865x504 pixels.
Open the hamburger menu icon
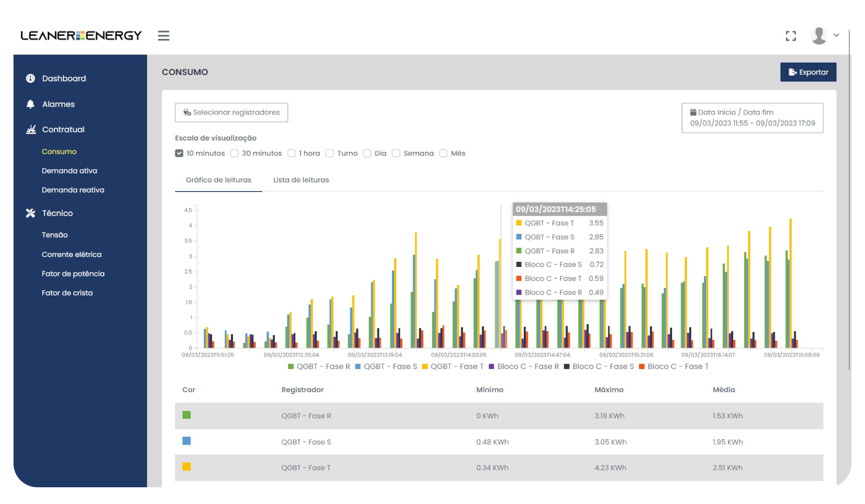pos(163,36)
